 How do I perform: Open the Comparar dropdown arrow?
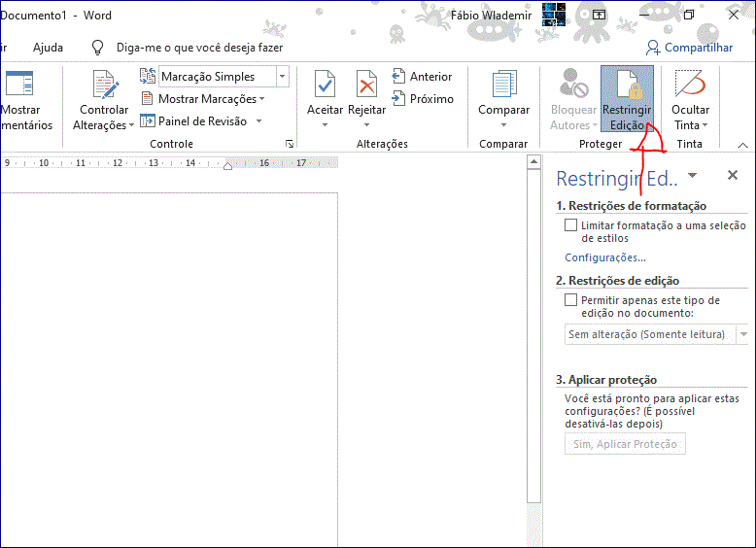pyautogui.click(x=504, y=124)
